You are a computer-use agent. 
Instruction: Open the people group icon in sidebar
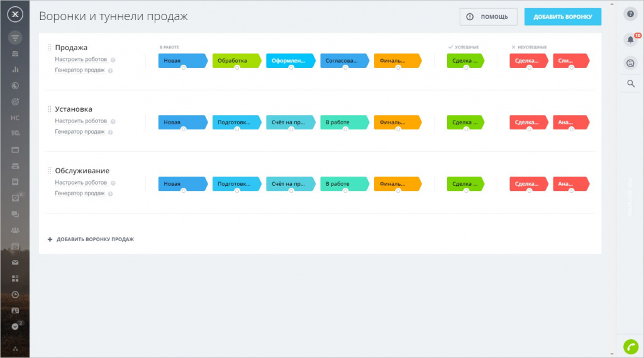click(15, 230)
